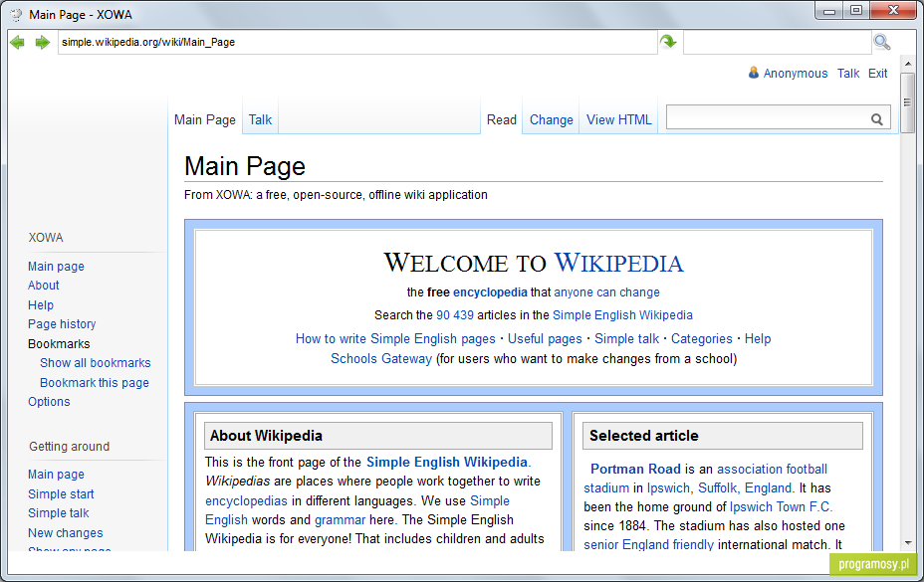Switch to the Talk tab
The height and width of the screenshot is (582, 924).
click(x=260, y=119)
